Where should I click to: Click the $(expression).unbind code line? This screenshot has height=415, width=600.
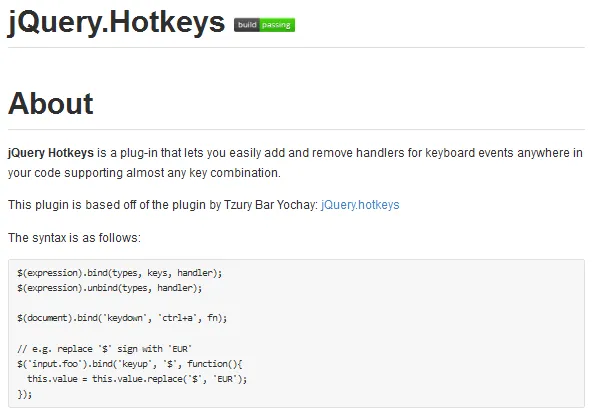(110, 287)
